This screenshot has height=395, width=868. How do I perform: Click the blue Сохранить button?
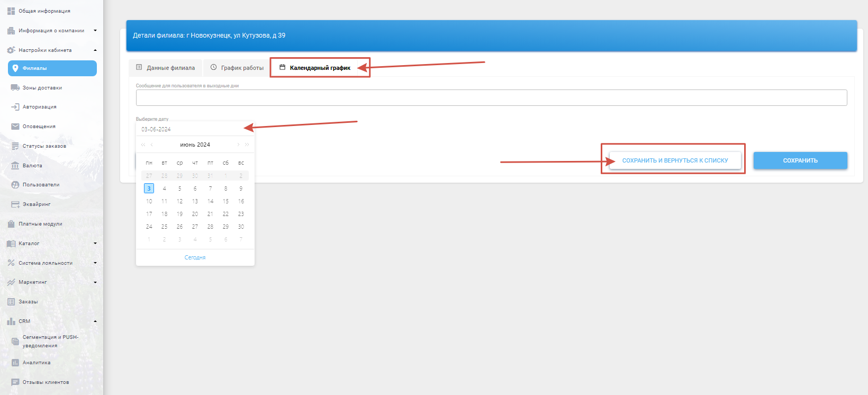point(800,160)
